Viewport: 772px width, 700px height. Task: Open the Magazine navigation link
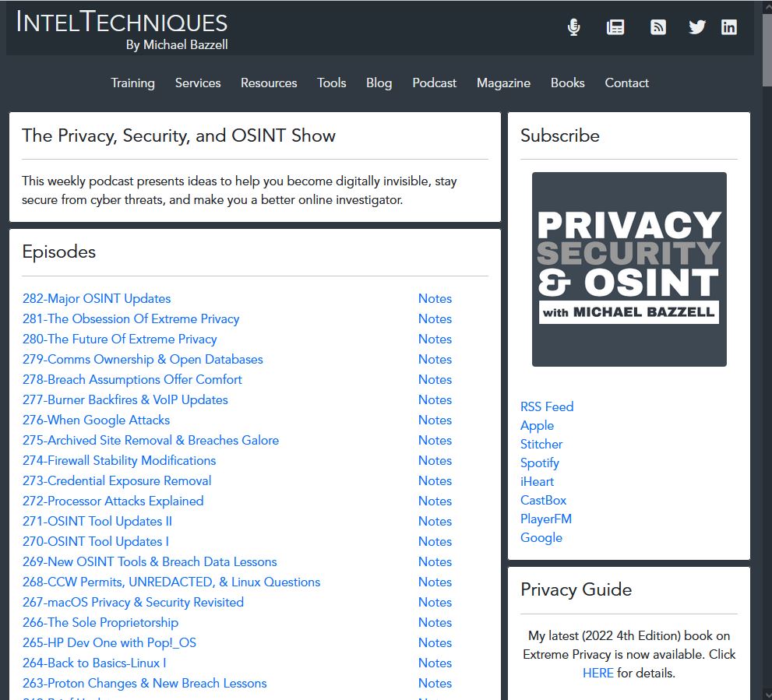[504, 83]
